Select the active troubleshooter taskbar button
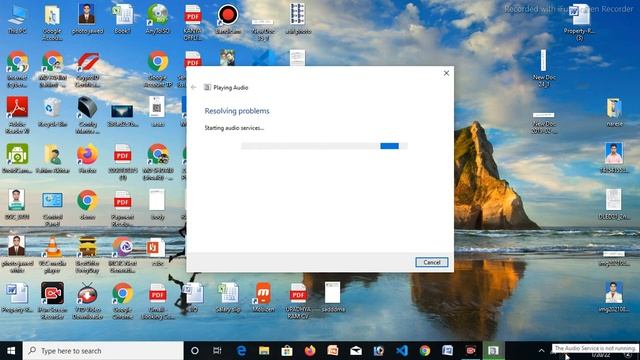 tap(493, 351)
